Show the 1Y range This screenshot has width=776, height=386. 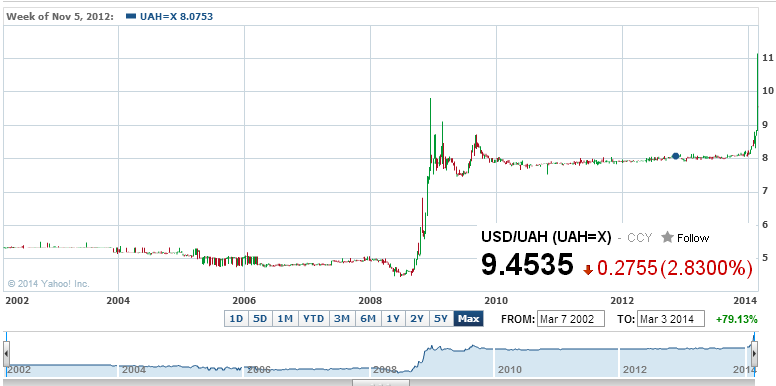point(393,319)
